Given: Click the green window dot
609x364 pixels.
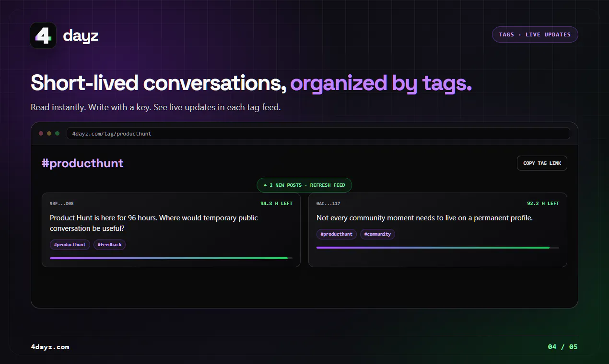Looking at the screenshot, I should (x=58, y=134).
